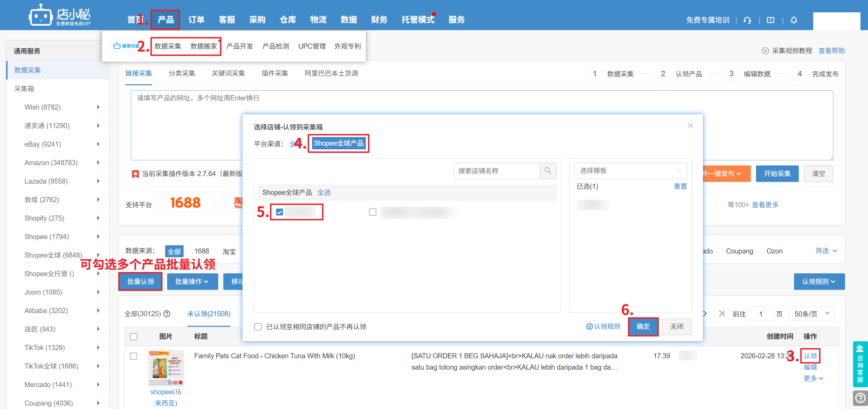Switch to the 分类采集 tab
Viewport: 868px width, 409px height.
(x=182, y=73)
